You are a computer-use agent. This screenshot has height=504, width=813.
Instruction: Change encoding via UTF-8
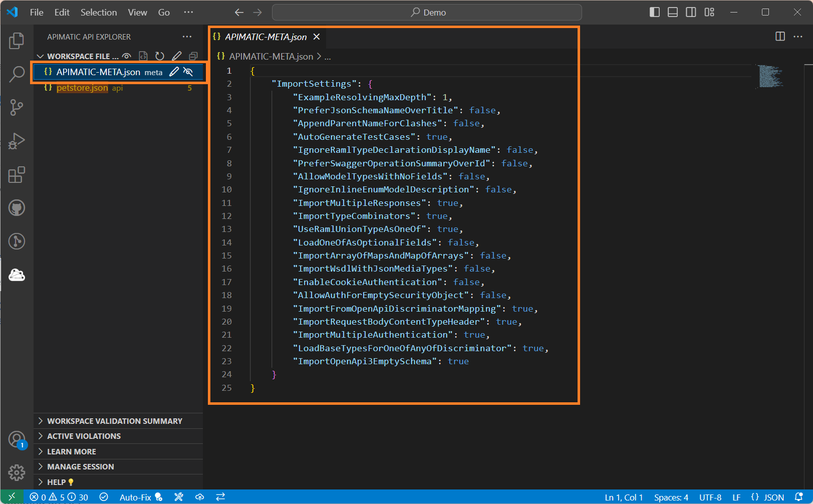point(710,497)
